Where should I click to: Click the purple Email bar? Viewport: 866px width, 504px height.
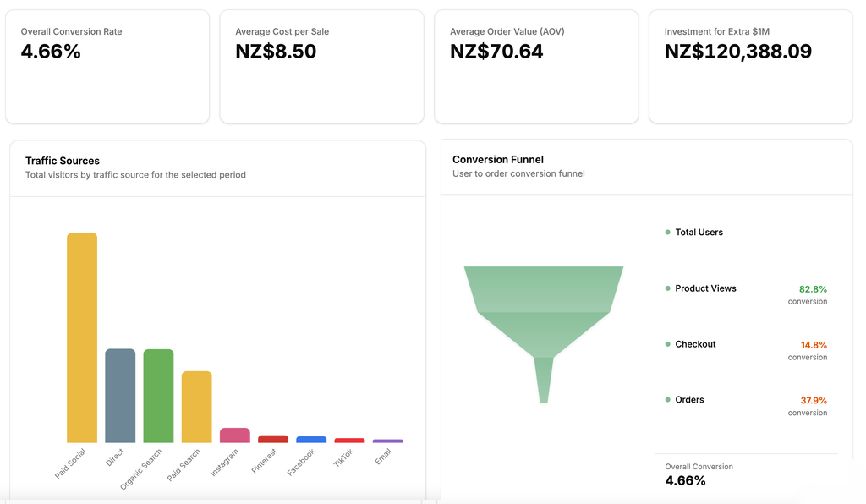(x=387, y=441)
